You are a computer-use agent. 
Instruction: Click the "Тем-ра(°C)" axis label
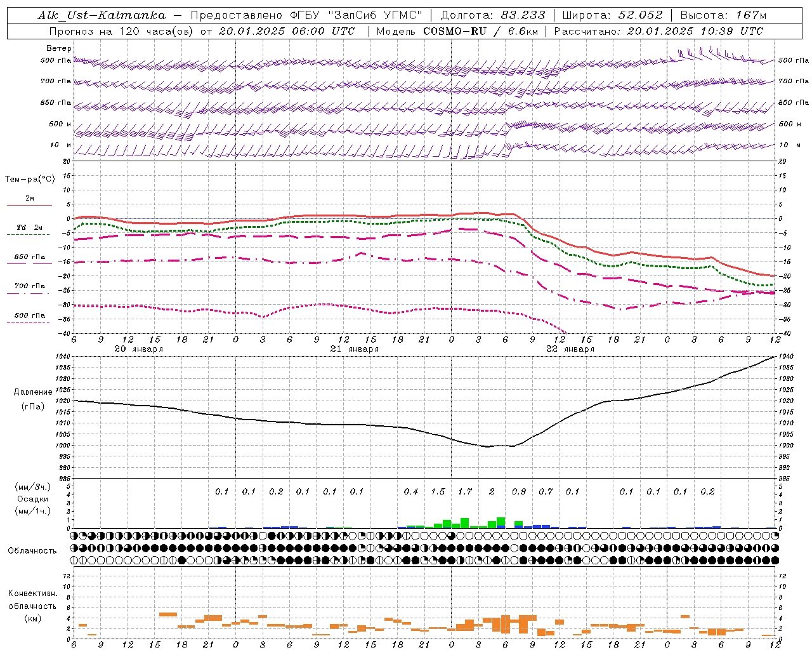[30, 180]
